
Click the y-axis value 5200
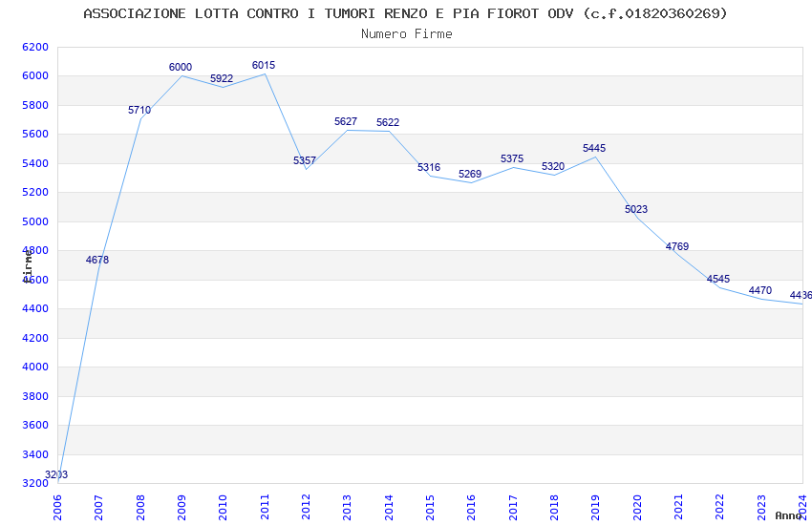click(x=35, y=193)
